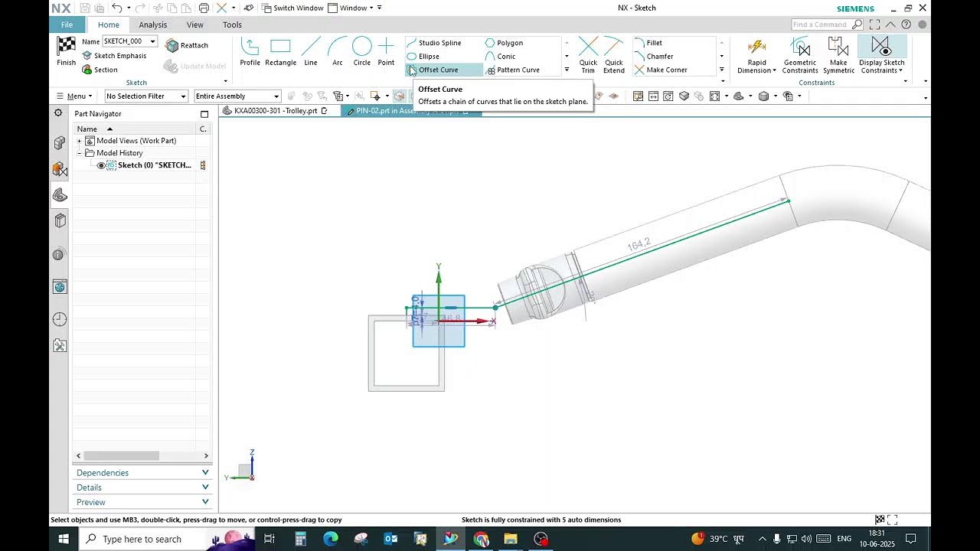Screen dimensions: 980x551
Task: Open the History clock sidebar tab
Action: click(60, 319)
